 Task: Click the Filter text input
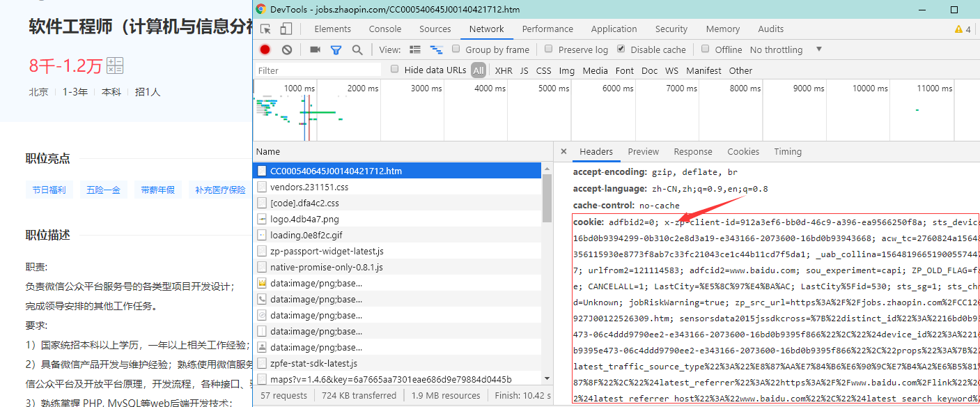318,70
